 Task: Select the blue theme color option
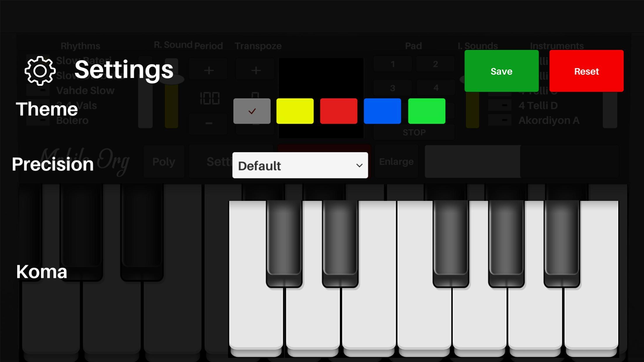(x=383, y=111)
